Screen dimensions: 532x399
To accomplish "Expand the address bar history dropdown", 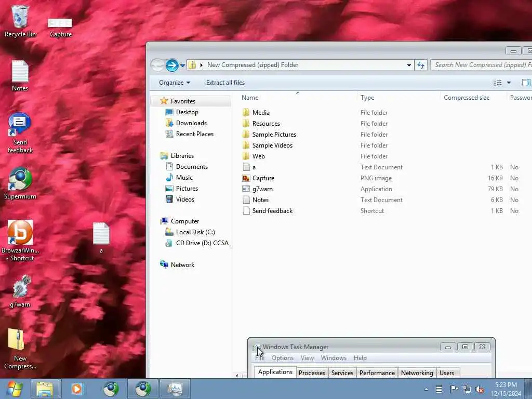I will (409, 65).
